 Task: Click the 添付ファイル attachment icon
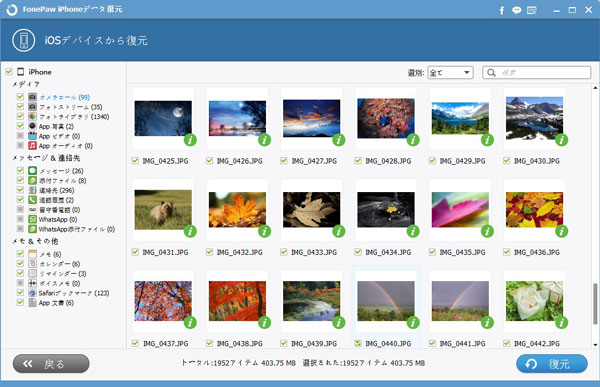point(33,180)
